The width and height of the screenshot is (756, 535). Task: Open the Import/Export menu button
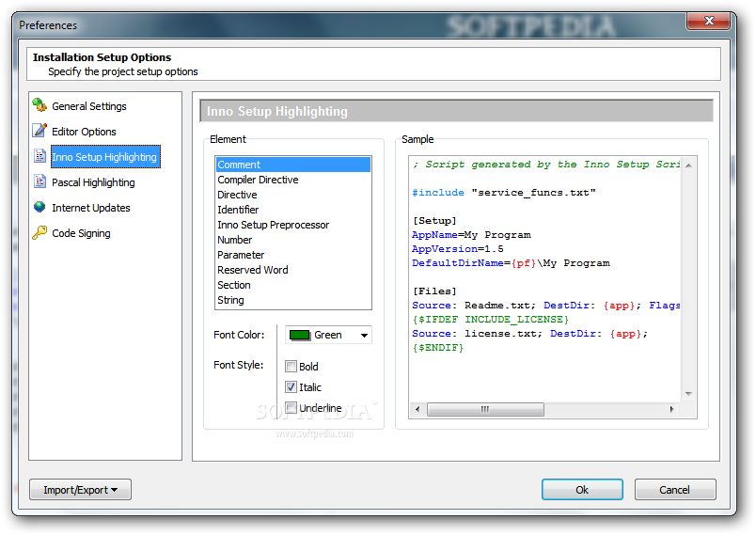[80, 490]
